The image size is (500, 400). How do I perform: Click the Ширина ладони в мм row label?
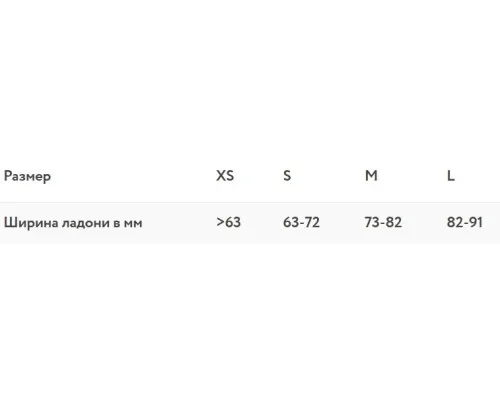pos(73,222)
